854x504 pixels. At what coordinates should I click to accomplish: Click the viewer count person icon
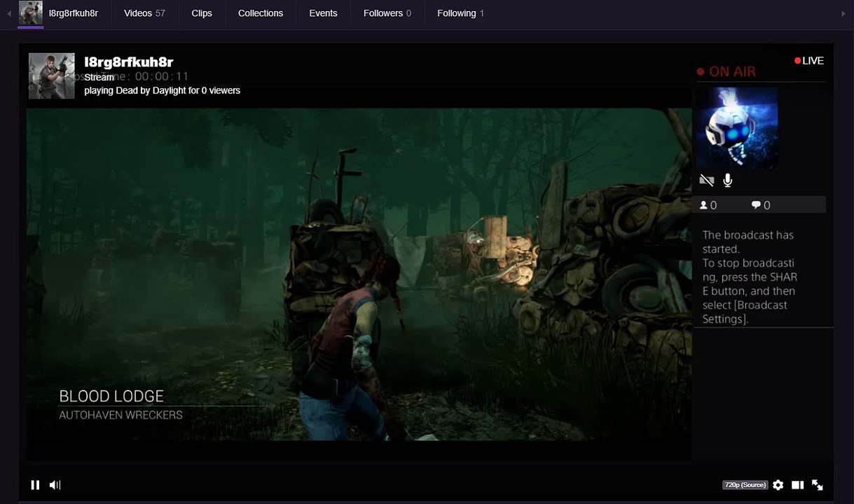pos(704,205)
